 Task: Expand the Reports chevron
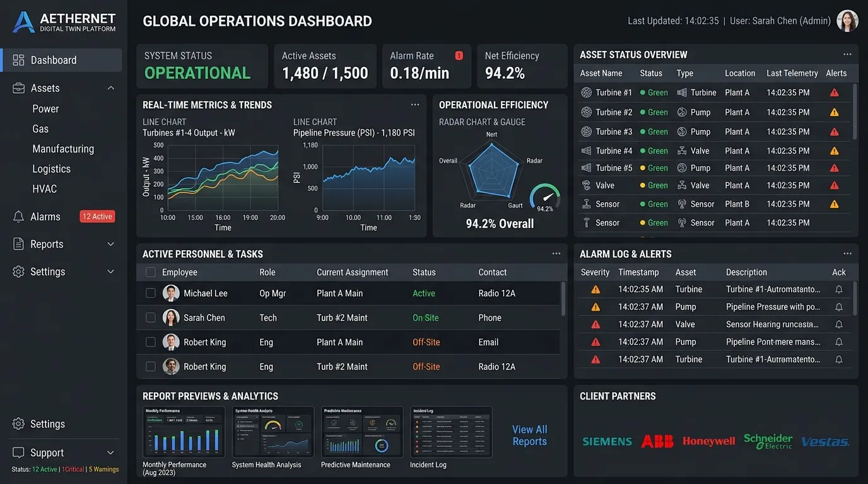111,244
